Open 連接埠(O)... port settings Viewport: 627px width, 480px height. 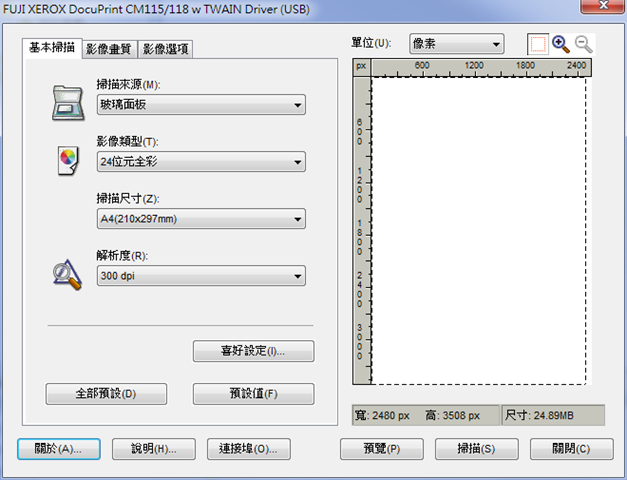coord(249,449)
